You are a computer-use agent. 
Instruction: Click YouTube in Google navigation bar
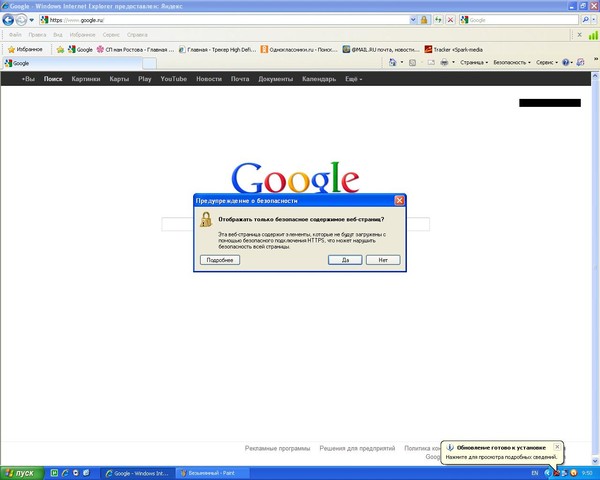173,79
